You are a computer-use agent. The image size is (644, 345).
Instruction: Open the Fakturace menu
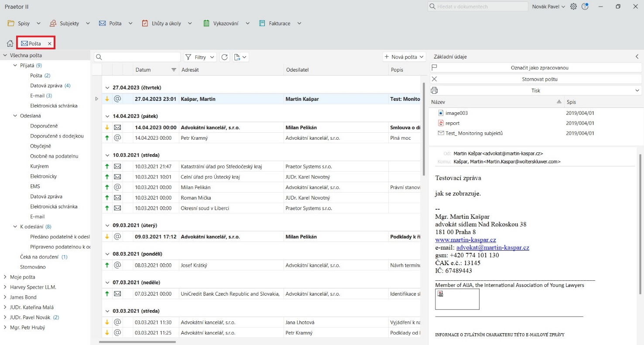click(280, 23)
